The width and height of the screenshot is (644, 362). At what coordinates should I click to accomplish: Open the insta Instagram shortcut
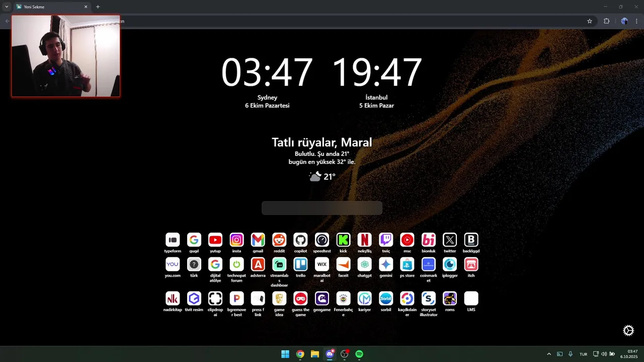(x=236, y=240)
